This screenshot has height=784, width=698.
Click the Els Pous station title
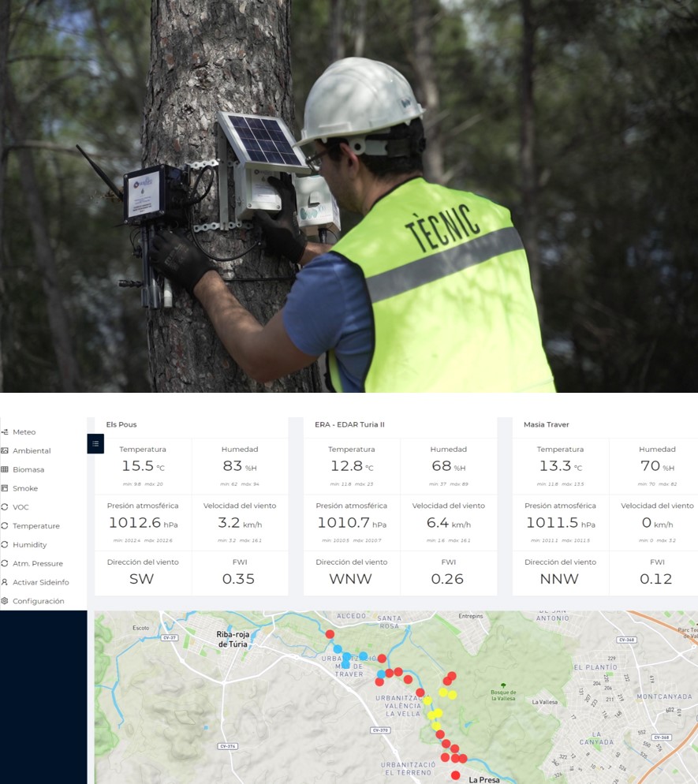point(121,424)
